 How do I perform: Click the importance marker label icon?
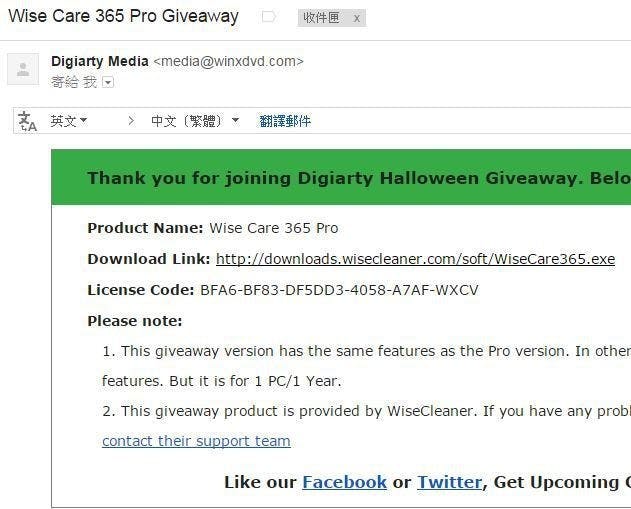[x=268, y=17]
